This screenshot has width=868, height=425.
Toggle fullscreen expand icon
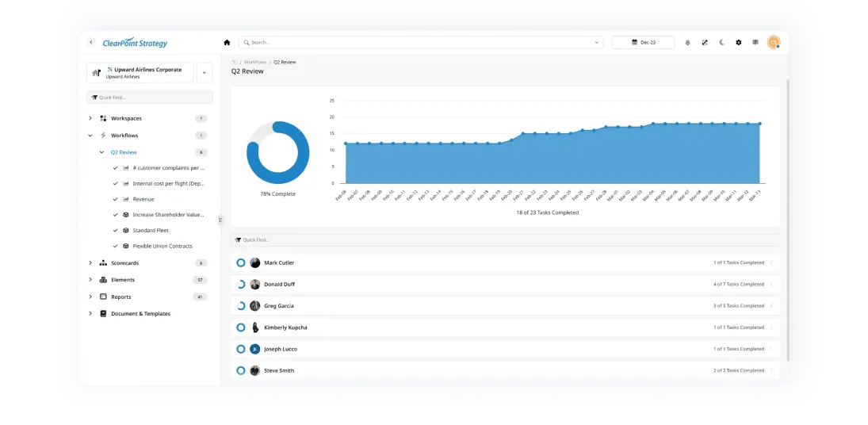click(705, 43)
